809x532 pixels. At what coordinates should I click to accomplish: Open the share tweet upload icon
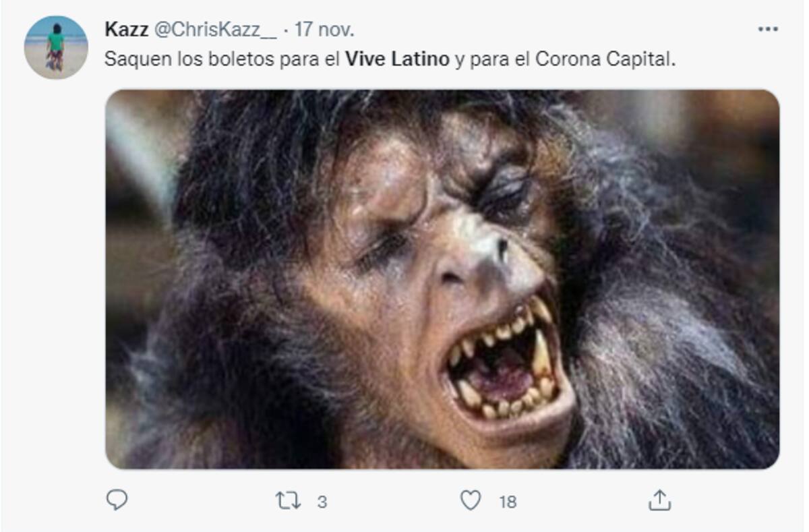[x=659, y=500]
